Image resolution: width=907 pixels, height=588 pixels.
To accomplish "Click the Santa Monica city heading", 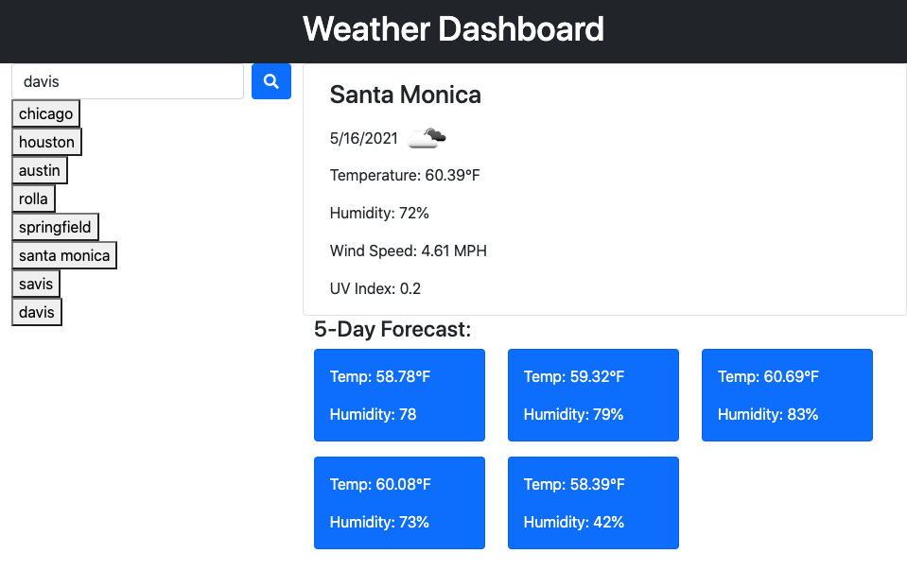I will coord(405,95).
